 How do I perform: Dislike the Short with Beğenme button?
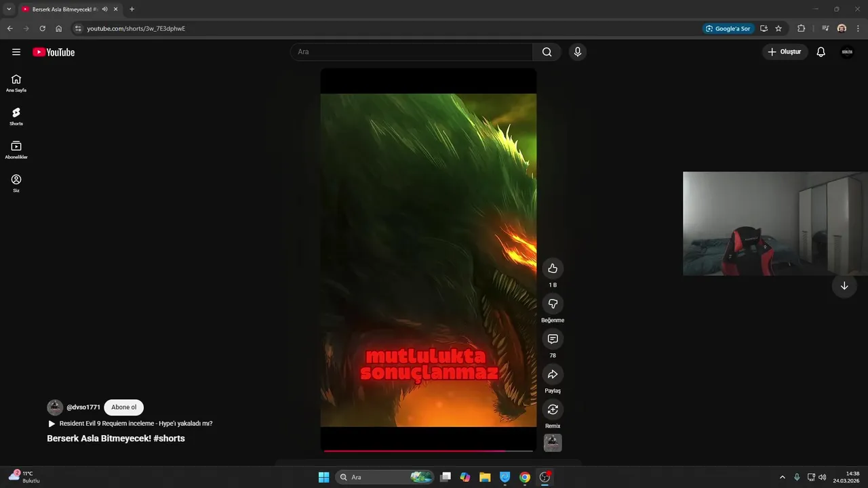[x=553, y=304]
